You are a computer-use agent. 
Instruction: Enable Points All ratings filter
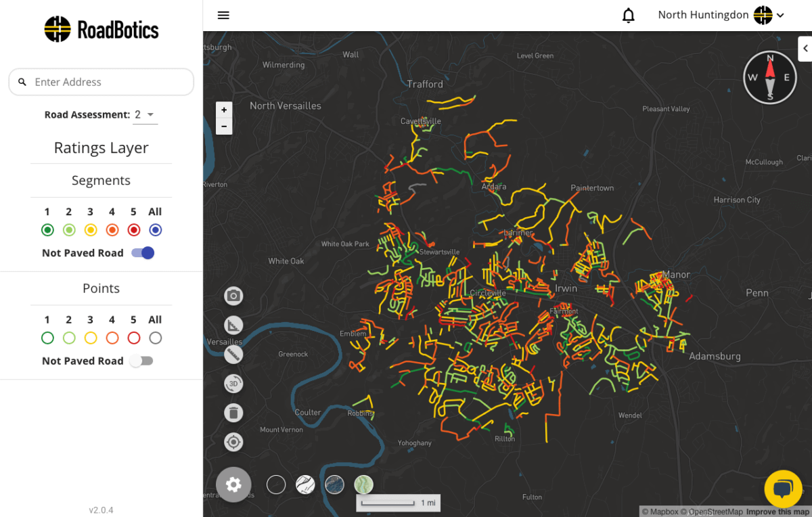pyautogui.click(x=156, y=338)
